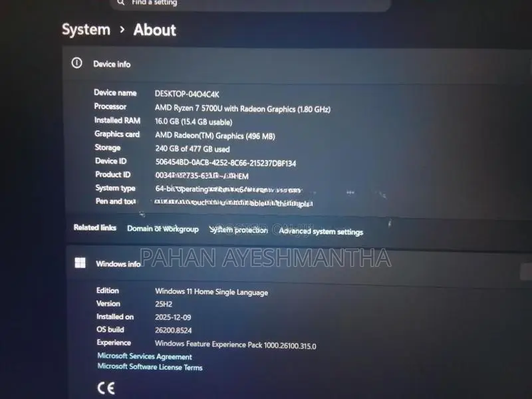Open Domain or Workgroup link
The image size is (532, 399).
tap(163, 229)
